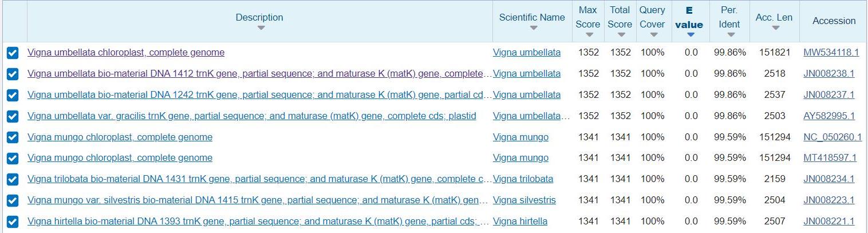Sort by Description using its arrow
Viewport: 868px width, 233px height.
click(x=261, y=28)
